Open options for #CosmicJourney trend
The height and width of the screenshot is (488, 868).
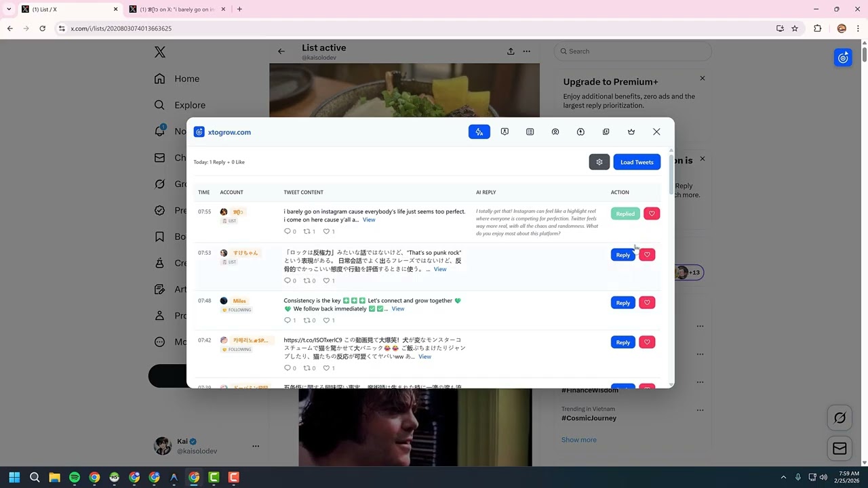click(700, 410)
